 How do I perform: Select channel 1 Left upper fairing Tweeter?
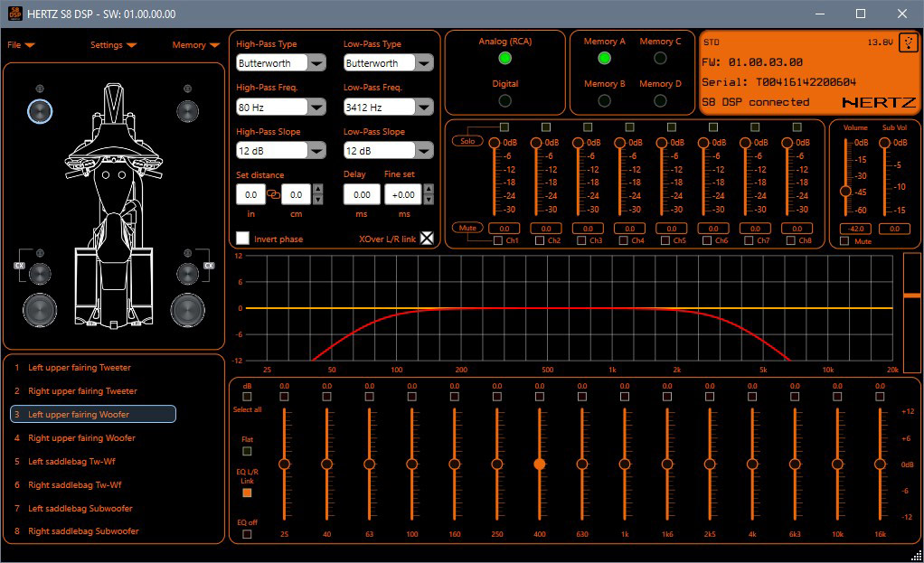[80, 368]
